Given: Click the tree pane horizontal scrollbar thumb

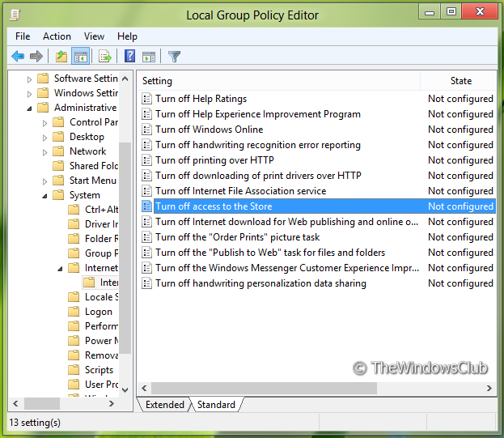Looking at the screenshot, I should click(x=42, y=403).
